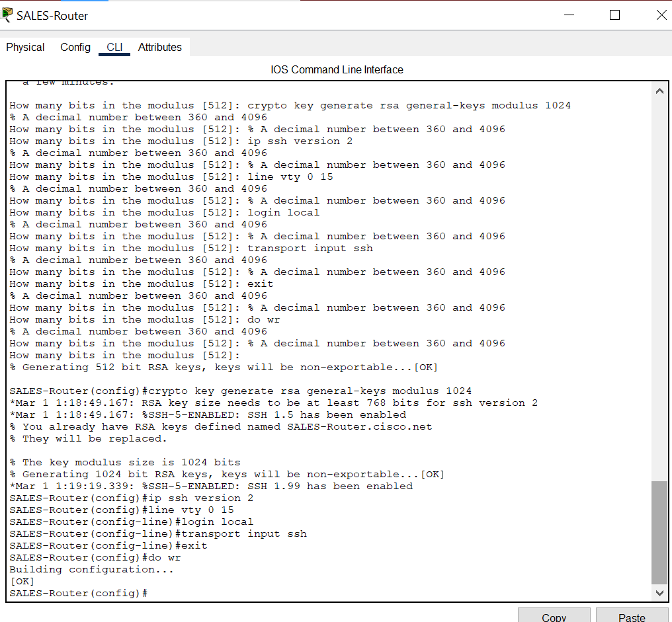Click the vertical scrollbar thumb
The height and width of the screenshot is (622, 672).
click(659, 532)
